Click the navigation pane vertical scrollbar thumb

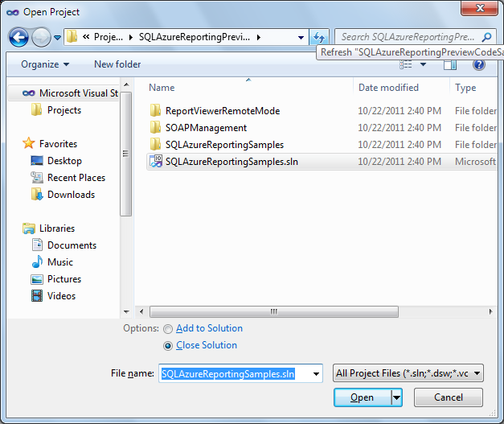point(125,154)
